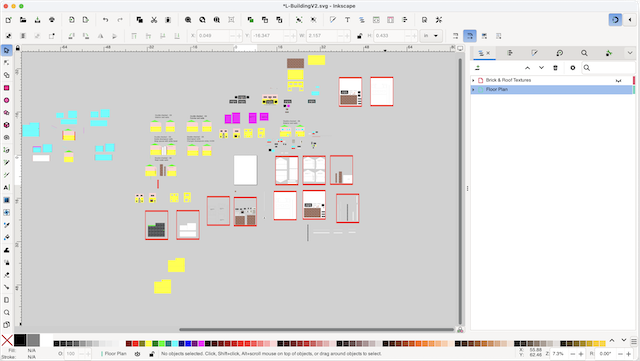Select the Zoom tool in toolbox
This screenshot has height=361, width=640.
click(x=7, y=312)
